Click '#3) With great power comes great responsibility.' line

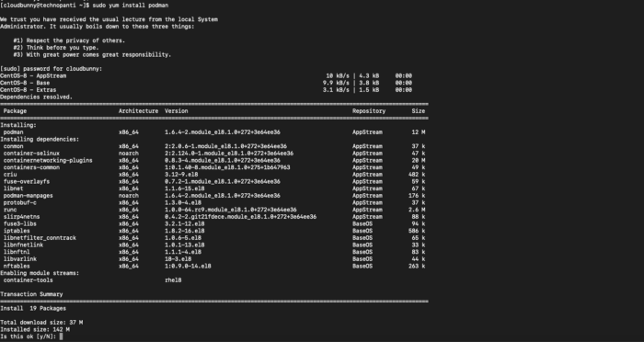(x=92, y=54)
